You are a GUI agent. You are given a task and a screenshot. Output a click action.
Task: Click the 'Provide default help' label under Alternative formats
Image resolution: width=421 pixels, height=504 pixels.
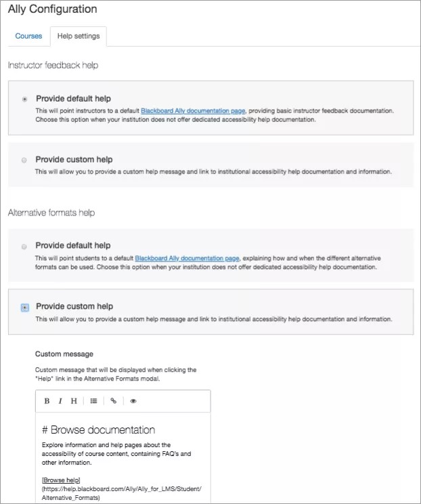[x=73, y=245]
